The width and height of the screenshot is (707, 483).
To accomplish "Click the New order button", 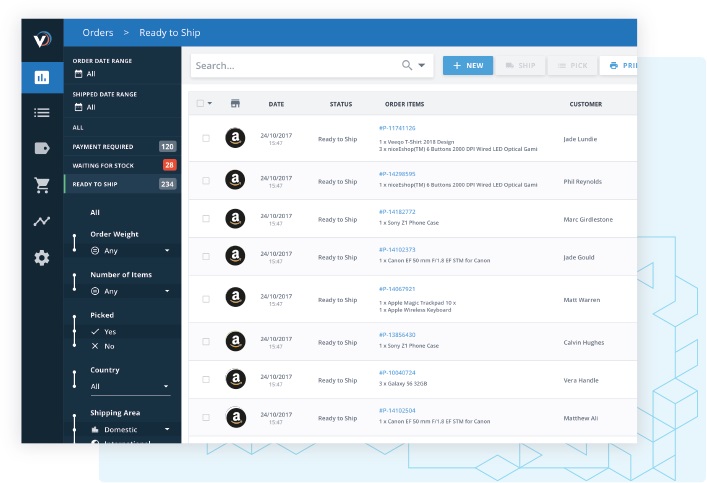I will click(467, 66).
